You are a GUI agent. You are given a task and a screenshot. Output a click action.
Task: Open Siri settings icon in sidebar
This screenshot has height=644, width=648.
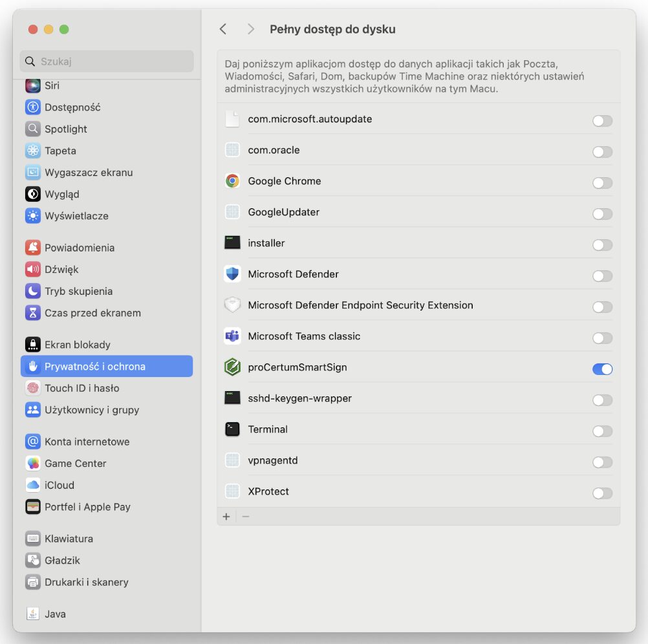pos(33,85)
